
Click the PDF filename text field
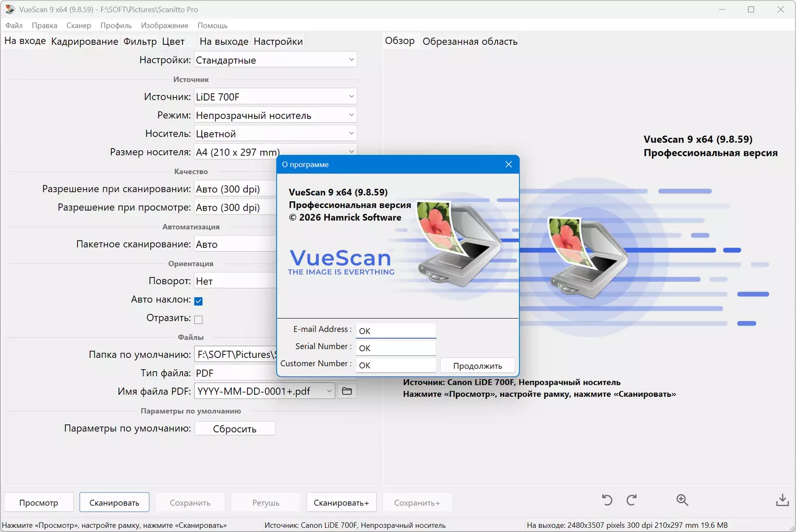pos(260,391)
